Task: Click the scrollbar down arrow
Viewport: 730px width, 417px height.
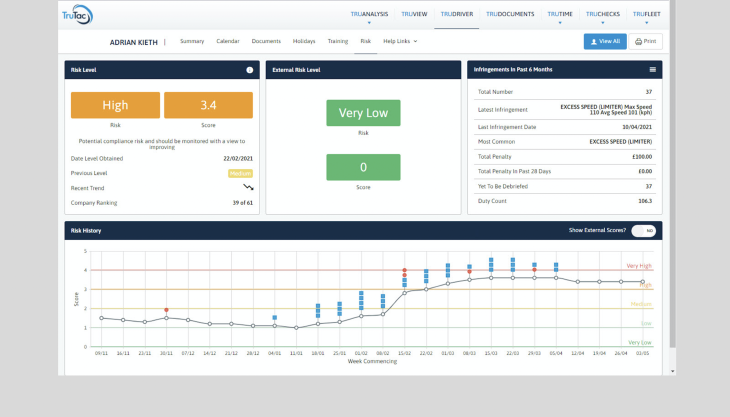Action: point(672,371)
